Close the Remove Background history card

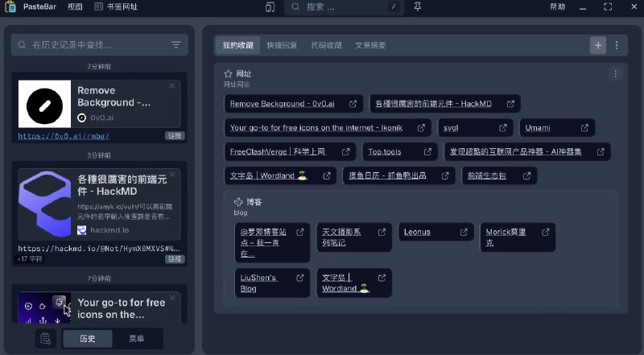[172, 86]
